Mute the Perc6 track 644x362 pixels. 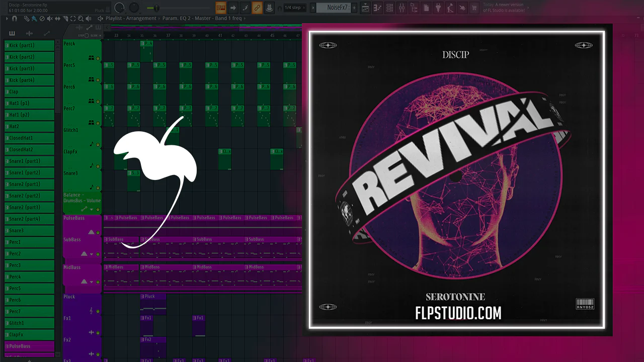click(x=98, y=101)
